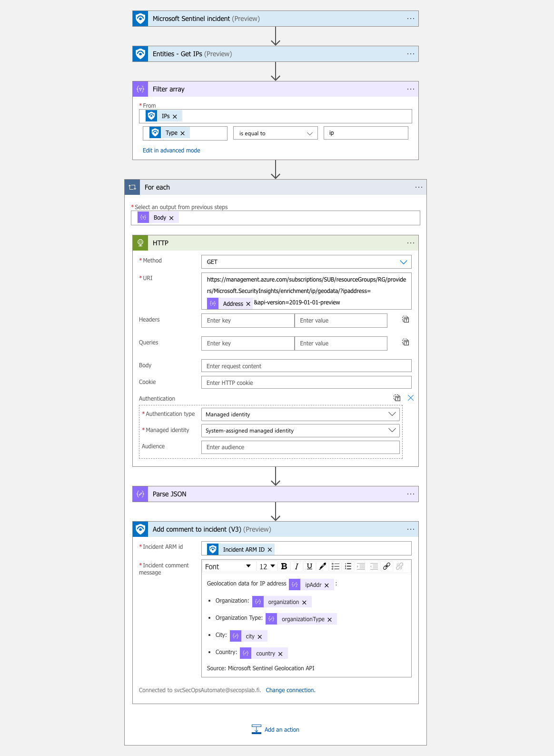Remove the Incident ARM ID token

270,550
